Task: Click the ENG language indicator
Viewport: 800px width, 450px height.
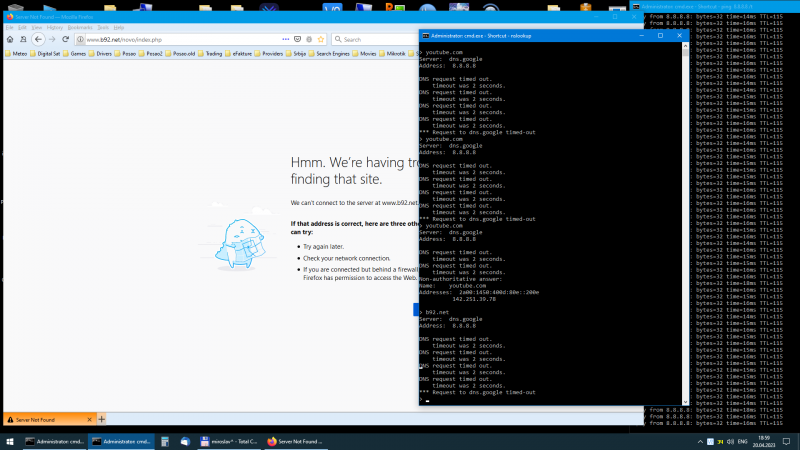Action: (742, 441)
